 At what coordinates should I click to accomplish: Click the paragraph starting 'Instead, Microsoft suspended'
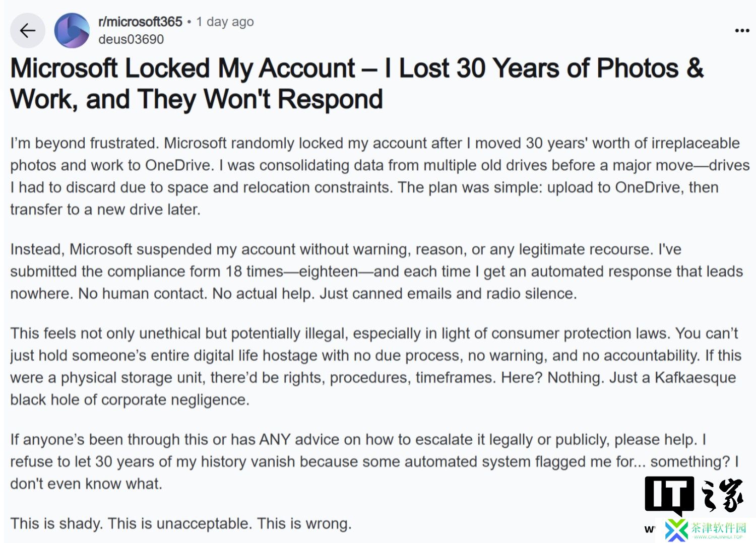point(376,271)
